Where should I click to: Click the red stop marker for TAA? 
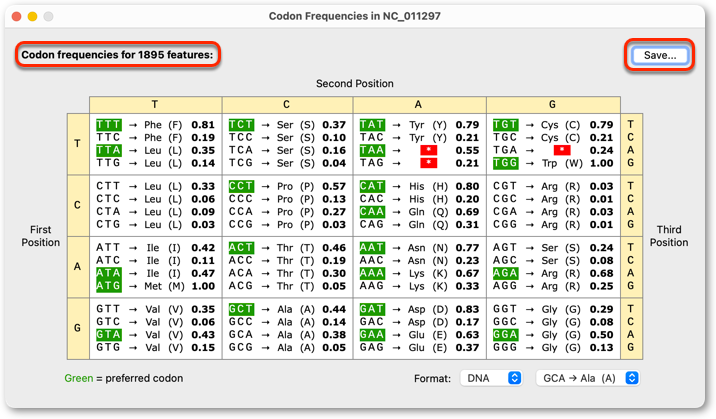pos(428,150)
